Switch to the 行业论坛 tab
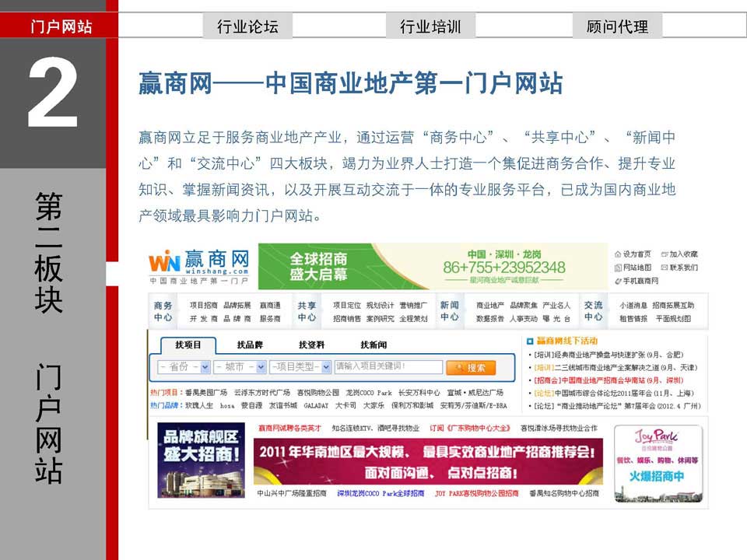This screenshot has width=747, height=560. point(247,26)
